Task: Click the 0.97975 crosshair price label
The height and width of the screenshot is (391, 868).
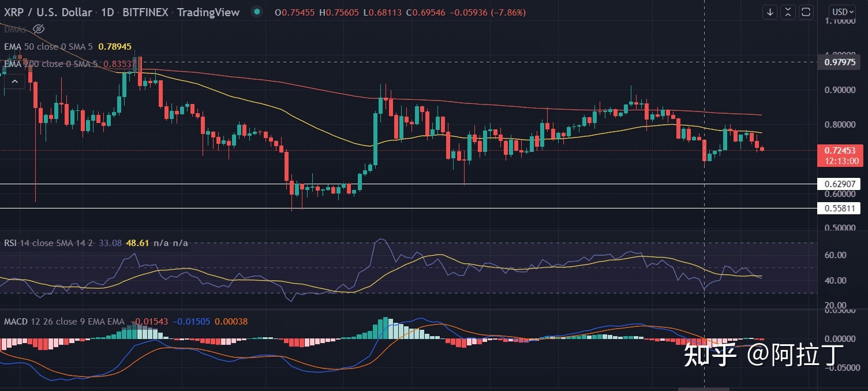Action: [x=840, y=62]
